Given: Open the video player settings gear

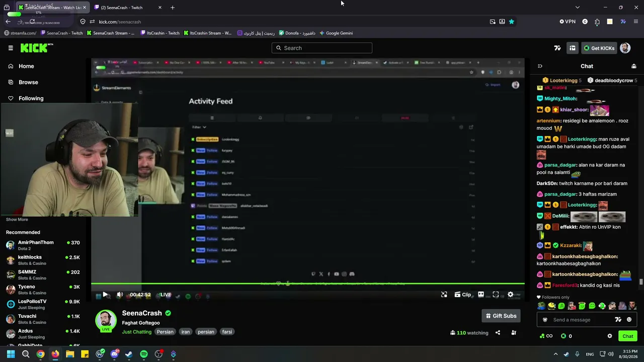Looking at the screenshot, I should coord(511,295).
